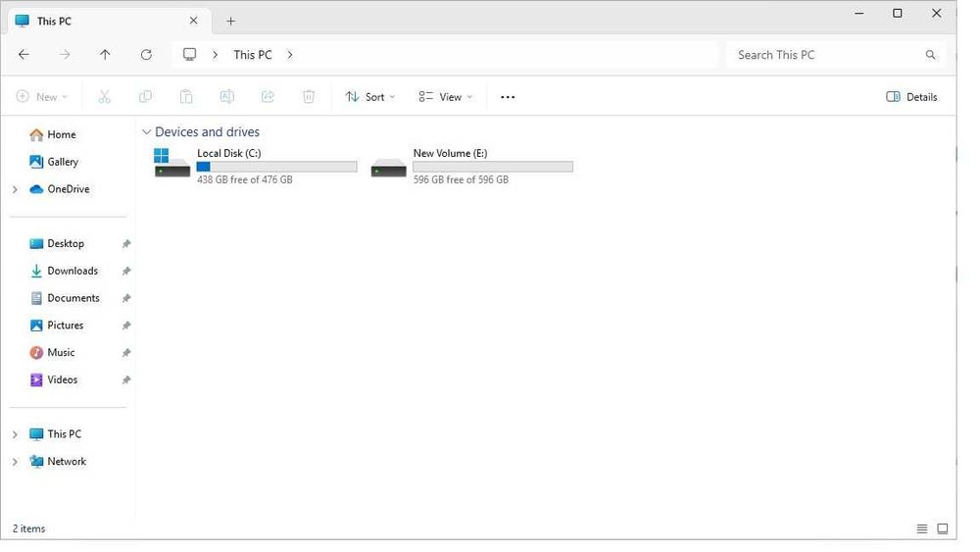Open Documents in the sidebar
980x552 pixels.
[73, 298]
